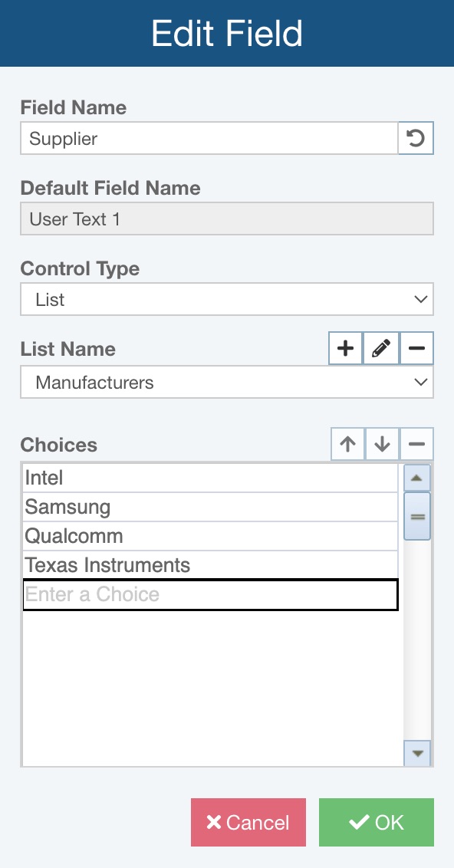Click the OK button's checkmark icon
Viewport: 454px width, 868px height.
pyautogui.click(x=358, y=821)
